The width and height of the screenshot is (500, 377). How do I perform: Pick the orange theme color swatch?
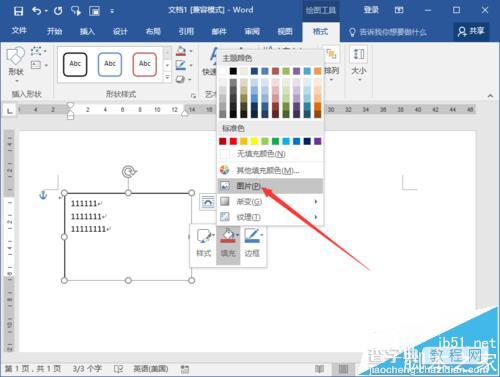click(318, 71)
